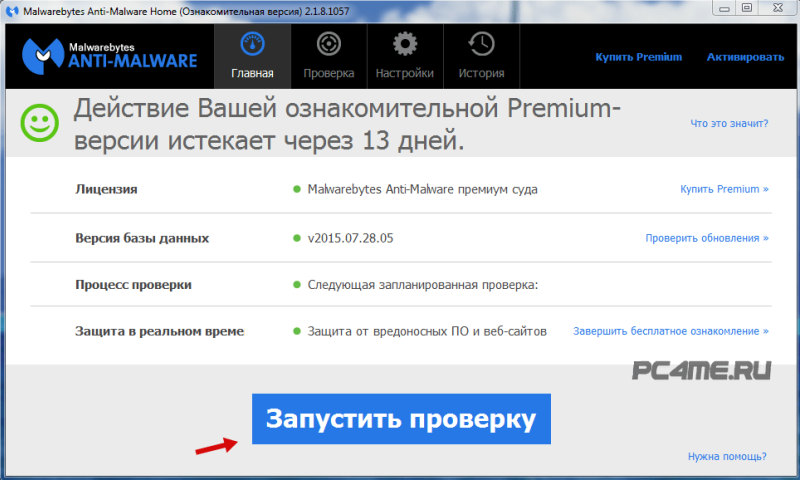The image size is (800, 480).
Task: Click the title bar Malwarebytes app icon
Action: coord(12,11)
